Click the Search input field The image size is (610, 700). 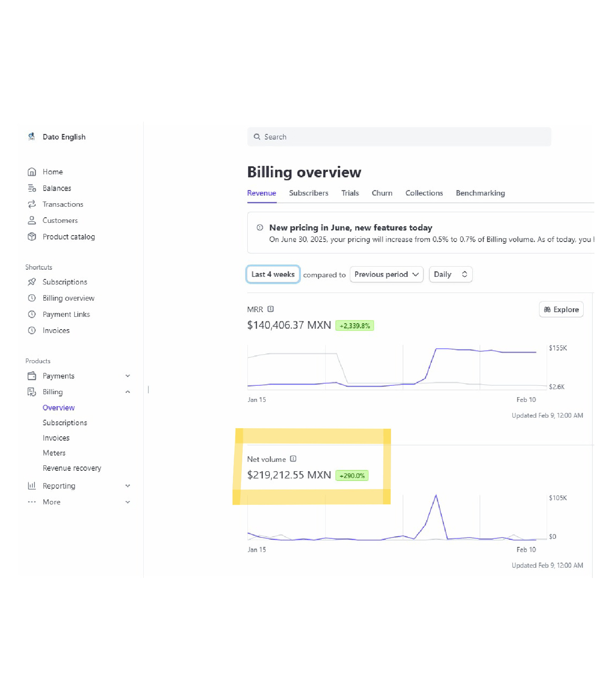click(399, 137)
